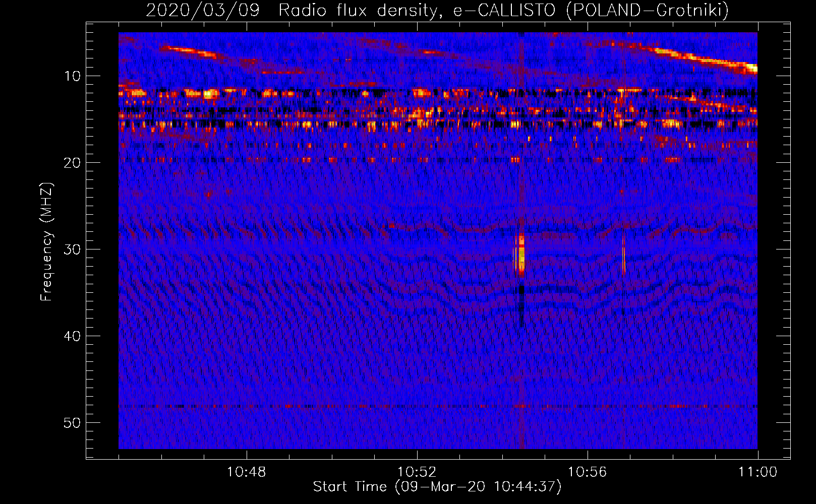Click the 10:56 time tick label
816x504 pixels.
[587, 472]
